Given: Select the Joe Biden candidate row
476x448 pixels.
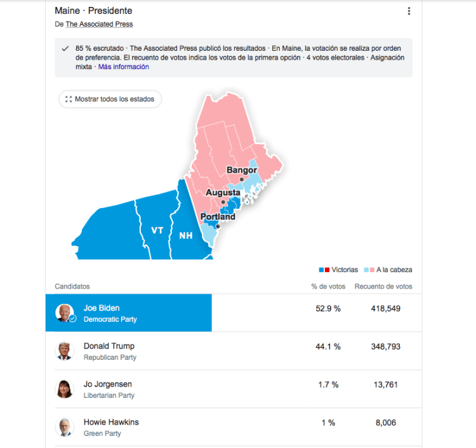Looking at the screenshot, I should [128, 313].
